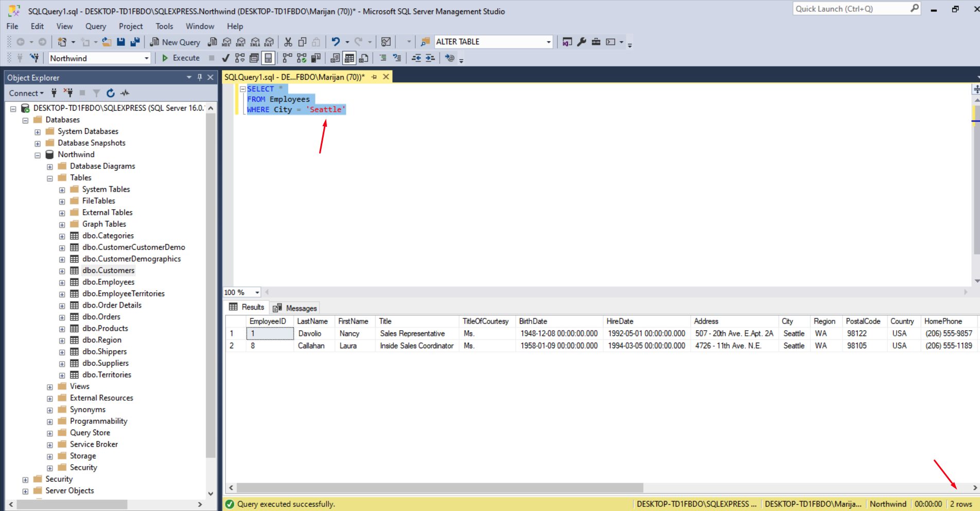Click Object Explorer filter funnel icon

point(96,93)
